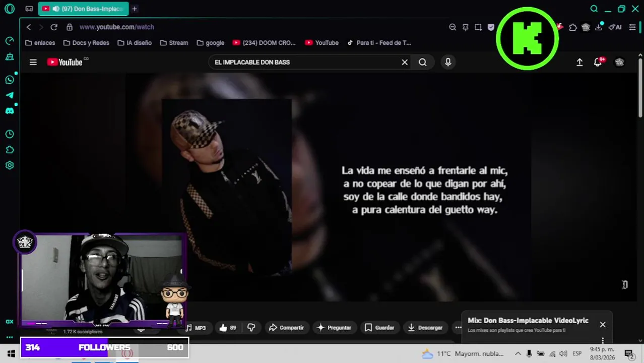Image resolution: width=644 pixels, height=363 pixels.
Task: Open sidebar settings gear icon
Action: pos(10,165)
